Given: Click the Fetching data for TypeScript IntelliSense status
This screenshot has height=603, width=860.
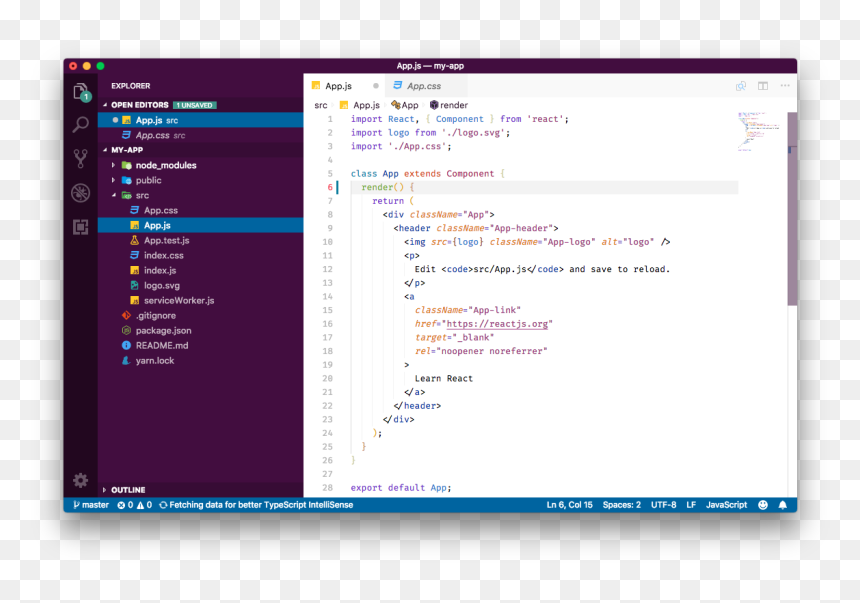Looking at the screenshot, I should click(256, 505).
